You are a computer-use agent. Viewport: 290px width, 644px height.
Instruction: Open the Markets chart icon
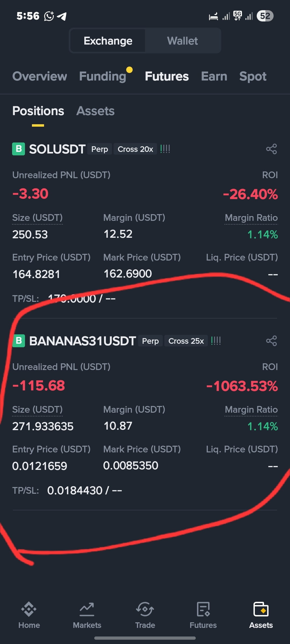tap(87, 609)
